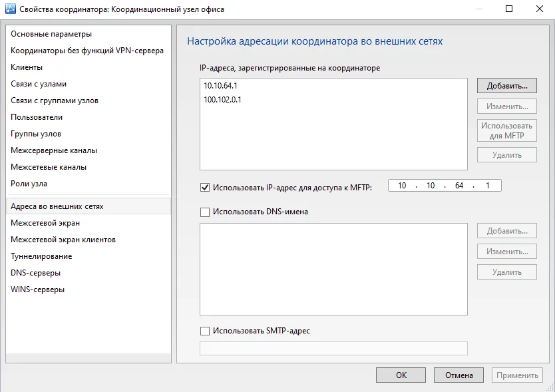The width and height of the screenshot is (555, 392).
Task: Uncheck Использовать IP-адрес для доступа к MFTP
Action: coord(205,187)
